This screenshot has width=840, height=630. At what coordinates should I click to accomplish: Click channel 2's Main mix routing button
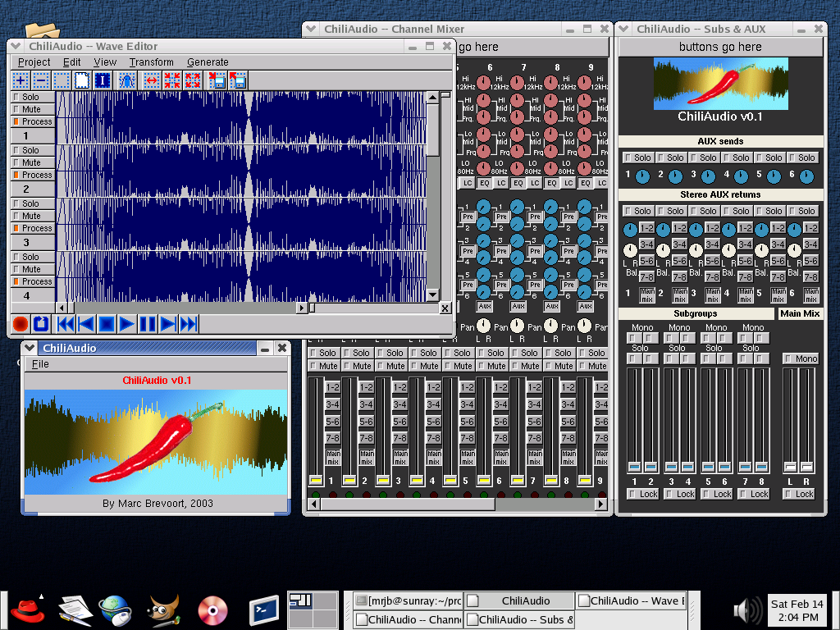pos(367,458)
